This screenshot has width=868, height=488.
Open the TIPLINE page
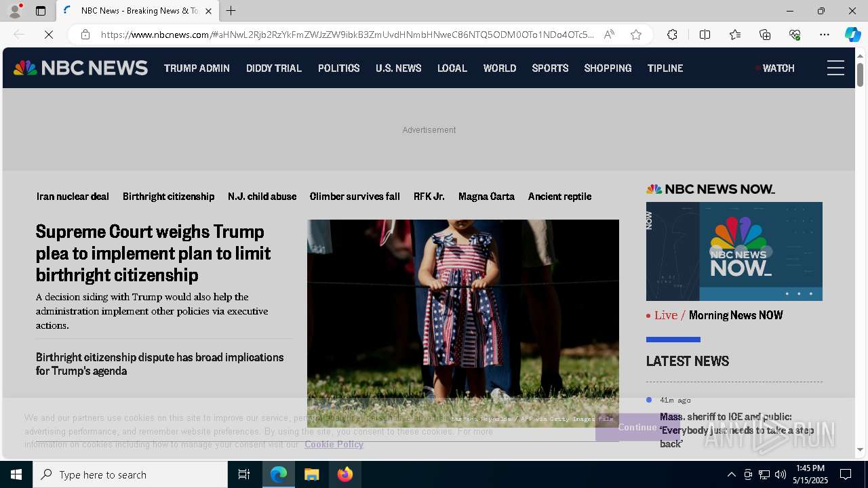(665, 68)
